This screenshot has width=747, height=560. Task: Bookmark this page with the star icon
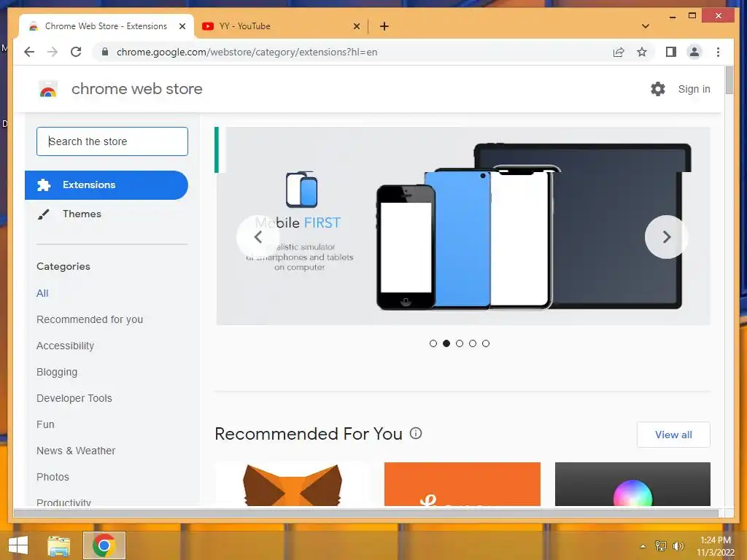point(642,52)
